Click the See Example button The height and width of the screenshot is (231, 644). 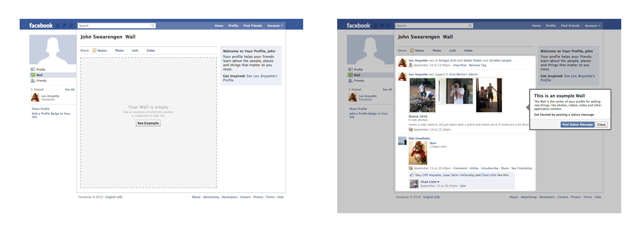click(148, 123)
